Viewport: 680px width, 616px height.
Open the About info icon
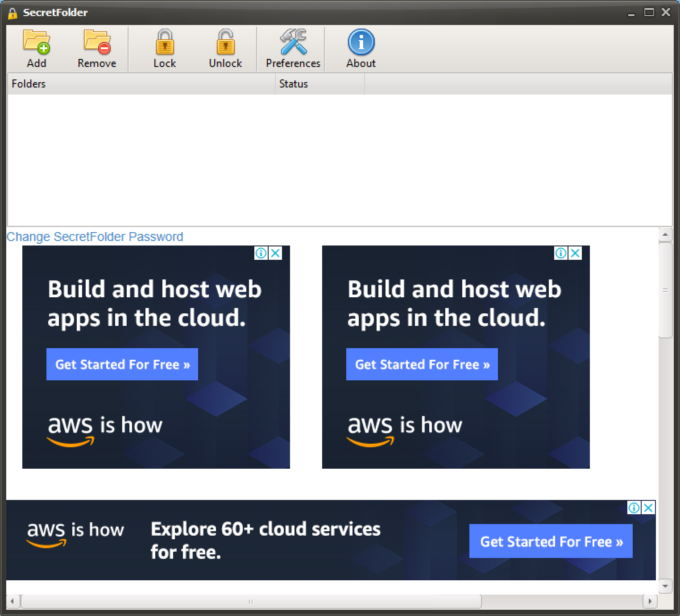pyautogui.click(x=361, y=42)
